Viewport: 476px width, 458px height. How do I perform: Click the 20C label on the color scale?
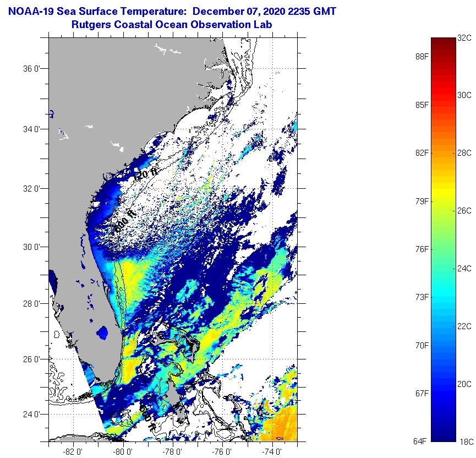(464, 384)
